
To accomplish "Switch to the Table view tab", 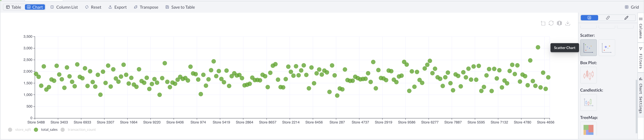I will tap(14, 7).
